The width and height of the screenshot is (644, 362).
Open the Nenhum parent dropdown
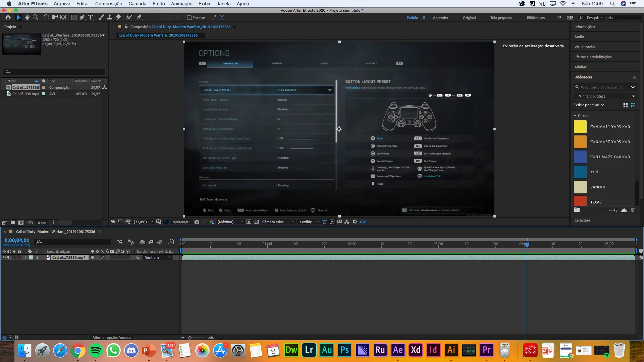click(158, 257)
